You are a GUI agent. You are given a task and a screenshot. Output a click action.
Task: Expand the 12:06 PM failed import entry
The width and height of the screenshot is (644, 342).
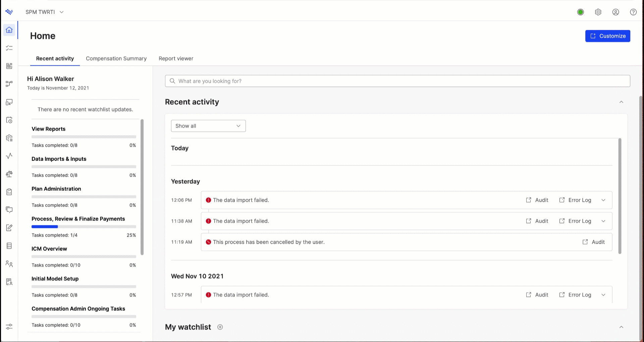(x=603, y=200)
